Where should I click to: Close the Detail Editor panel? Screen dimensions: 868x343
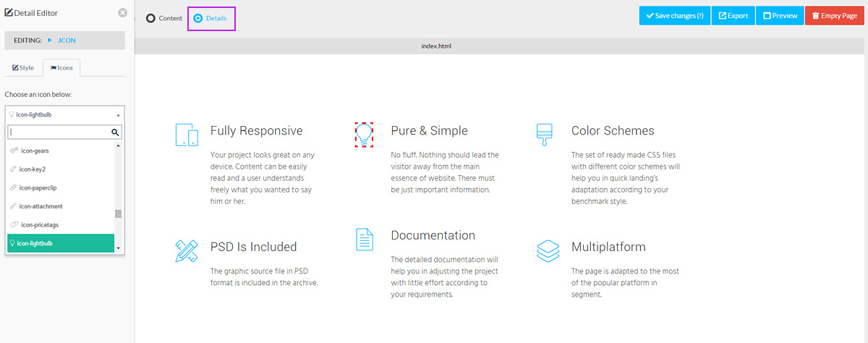pos(122,12)
